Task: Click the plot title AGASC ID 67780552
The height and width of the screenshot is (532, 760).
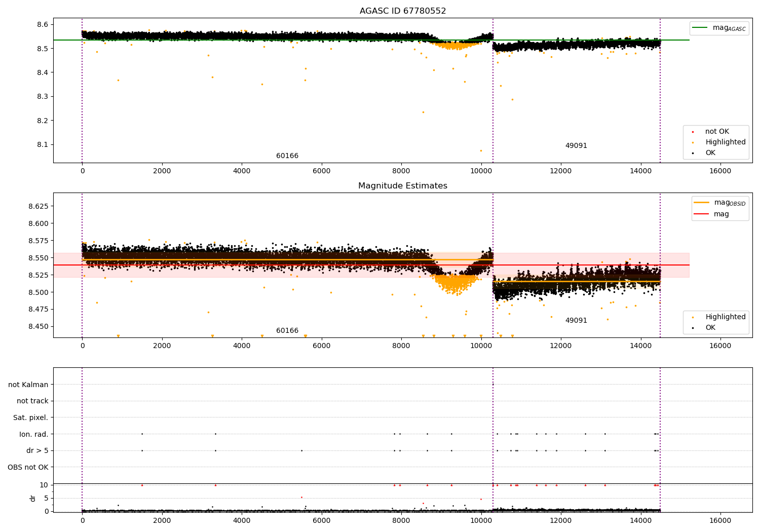Action: pos(403,11)
